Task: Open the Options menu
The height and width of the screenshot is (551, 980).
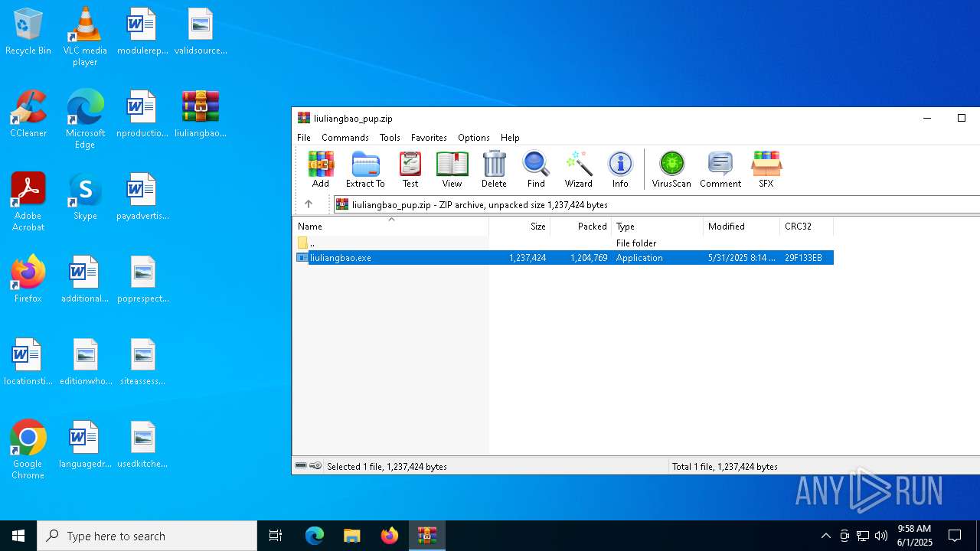Action: pyautogui.click(x=474, y=138)
